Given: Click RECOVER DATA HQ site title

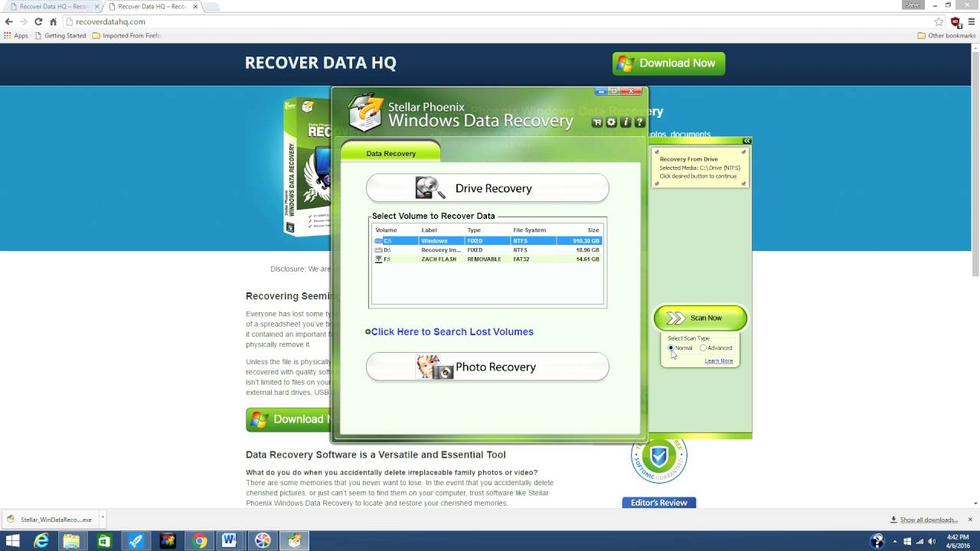Looking at the screenshot, I should pyautogui.click(x=321, y=63).
